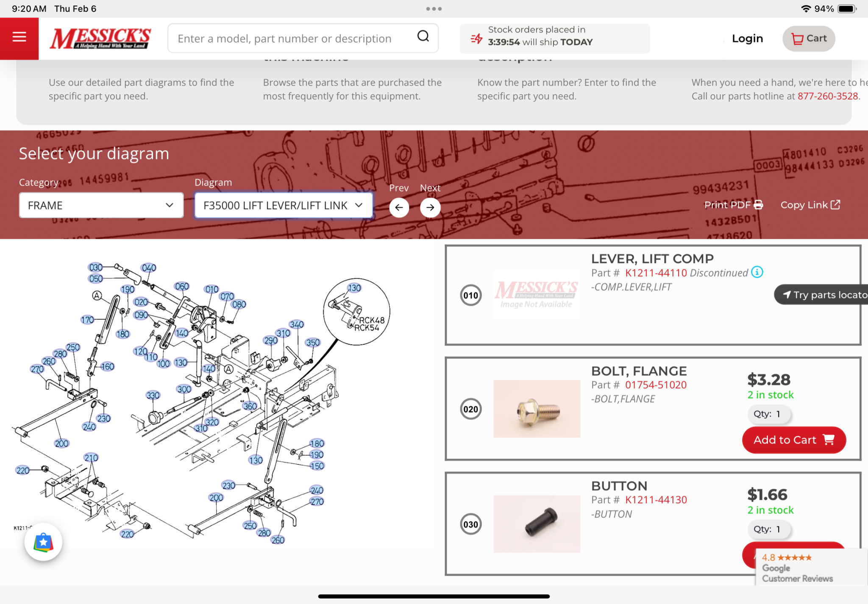This screenshot has width=868, height=604.
Task: Add BOLT, FLANGE to cart
Action: pyautogui.click(x=793, y=440)
